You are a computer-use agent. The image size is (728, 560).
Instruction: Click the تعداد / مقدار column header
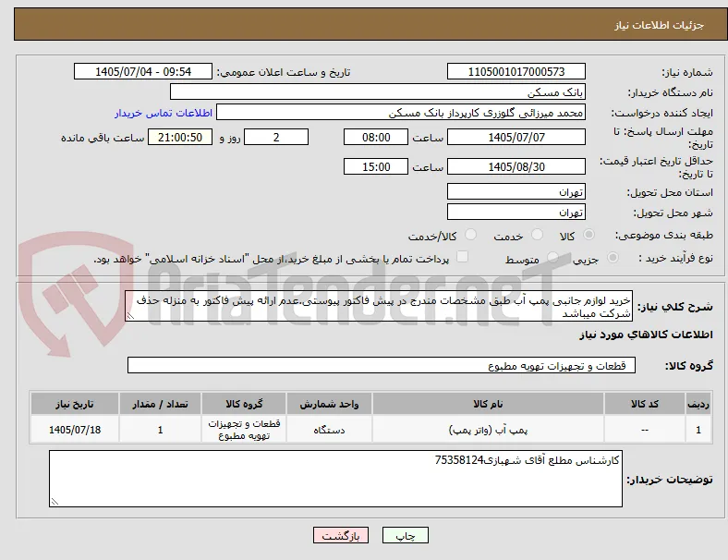tap(160, 404)
